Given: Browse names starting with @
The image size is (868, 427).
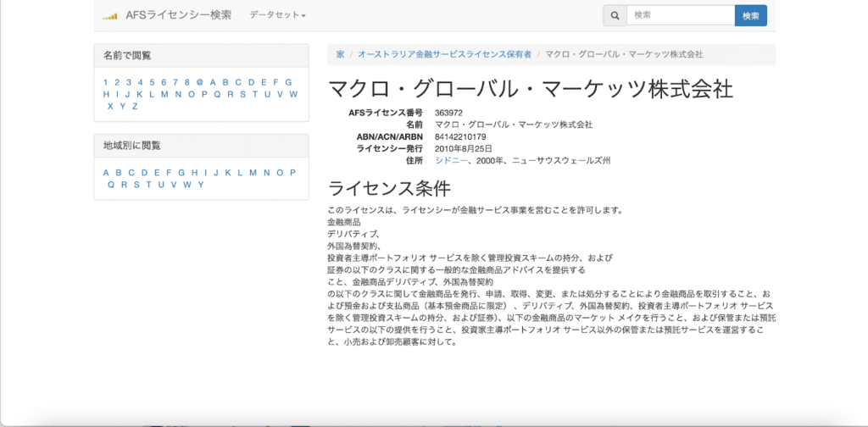Looking at the screenshot, I should (x=200, y=82).
